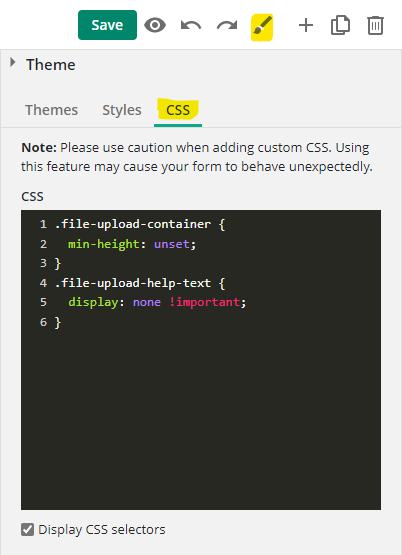Delete with the trash can icon

tap(375, 25)
